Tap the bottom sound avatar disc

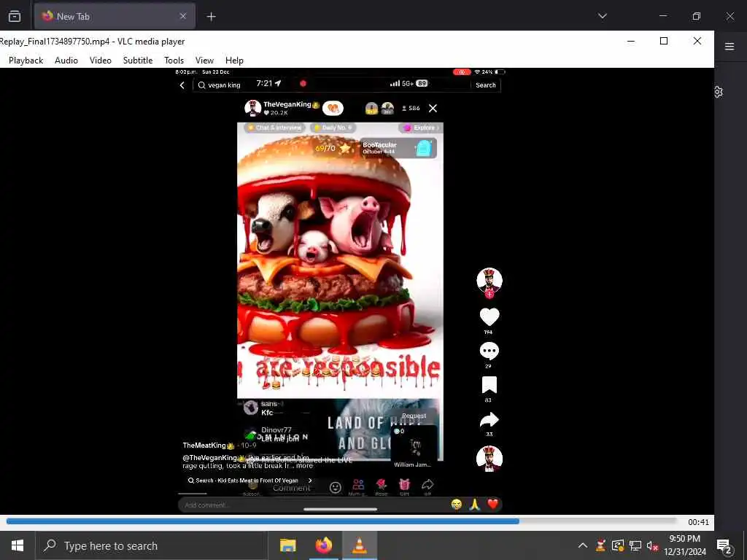click(x=489, y=459)
